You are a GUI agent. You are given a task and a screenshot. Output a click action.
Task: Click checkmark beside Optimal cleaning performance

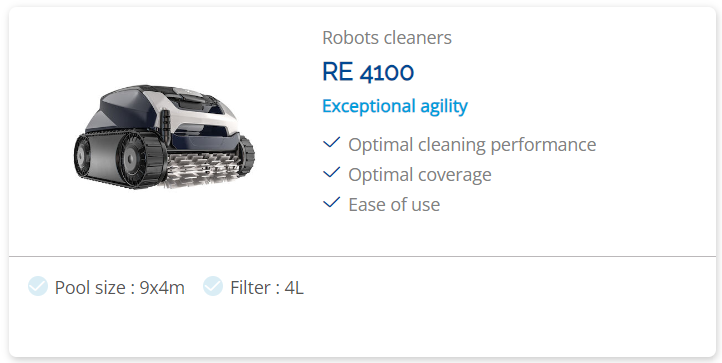click(332, 143)
